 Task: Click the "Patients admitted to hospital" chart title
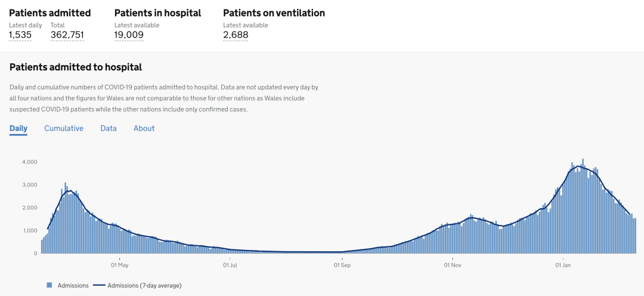tap(76, 67)
